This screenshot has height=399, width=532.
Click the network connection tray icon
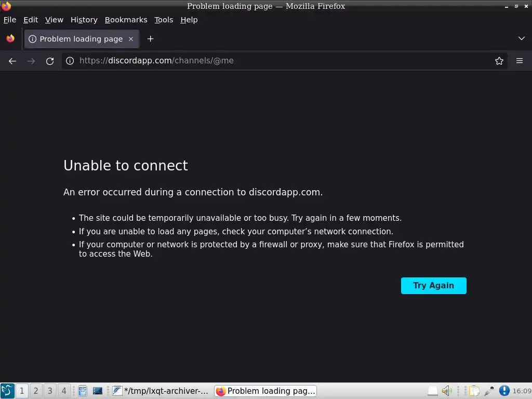click(x=489, y=391)
